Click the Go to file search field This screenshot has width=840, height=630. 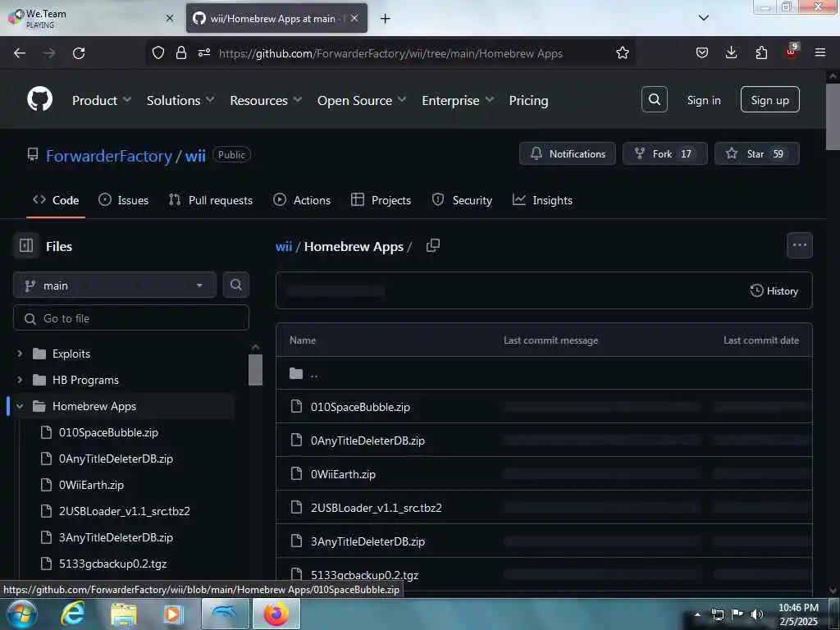[131, 318]
